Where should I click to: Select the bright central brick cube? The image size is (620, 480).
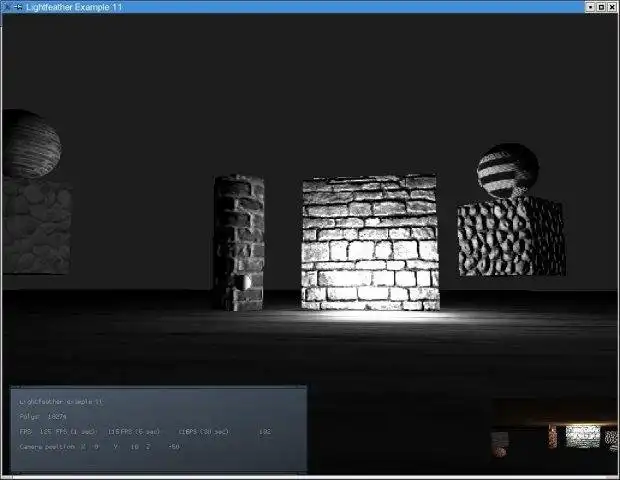click(370, 242)
